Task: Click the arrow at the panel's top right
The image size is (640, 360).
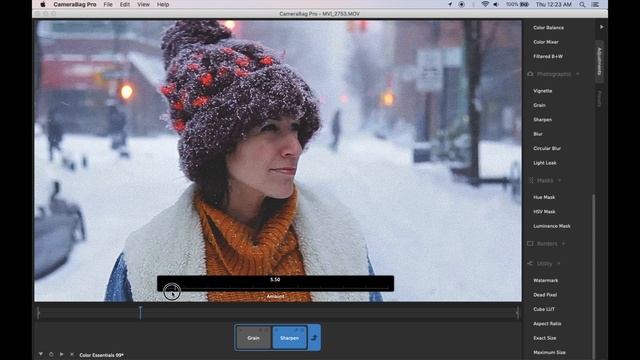Action: 601,27
